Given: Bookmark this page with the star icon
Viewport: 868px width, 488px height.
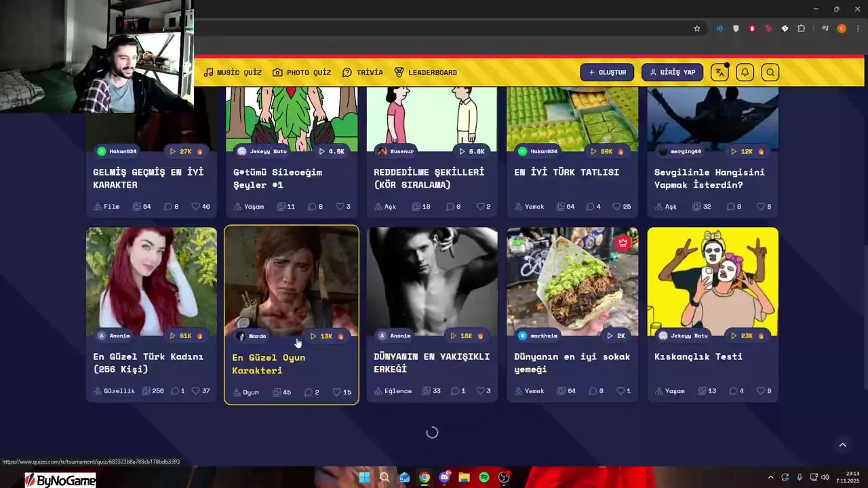Looking at the screenshot, I should coord(696,28).
